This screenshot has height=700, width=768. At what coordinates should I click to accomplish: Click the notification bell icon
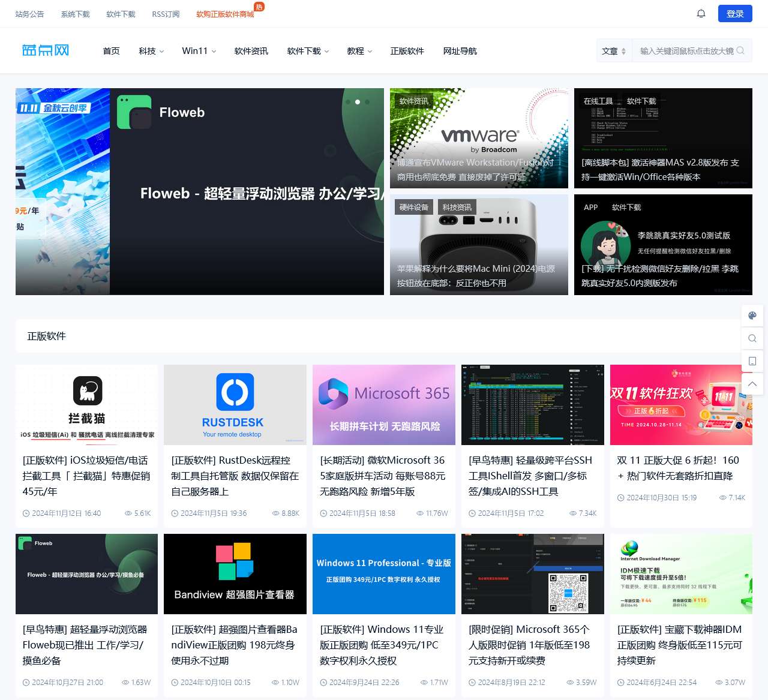pyautogui.click(x=701, y=13)
